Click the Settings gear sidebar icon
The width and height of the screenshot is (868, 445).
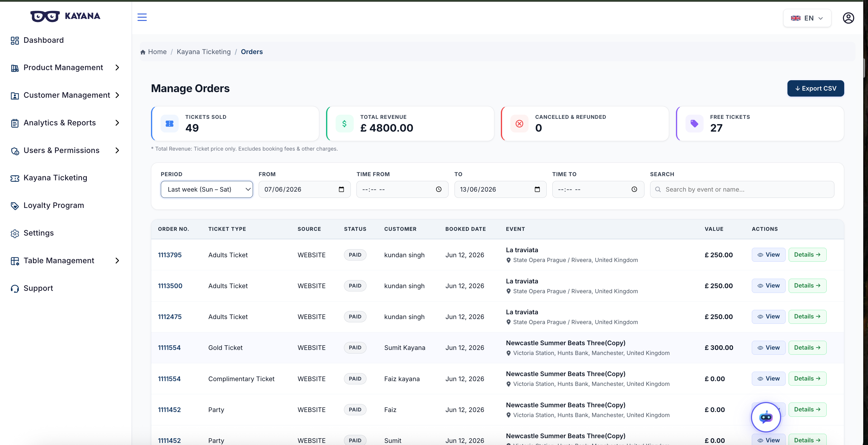(15, 233)
